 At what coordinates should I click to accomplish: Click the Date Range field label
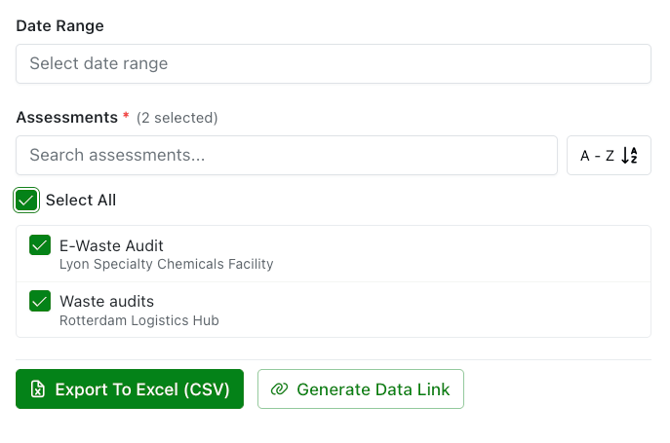pos(60,26)
